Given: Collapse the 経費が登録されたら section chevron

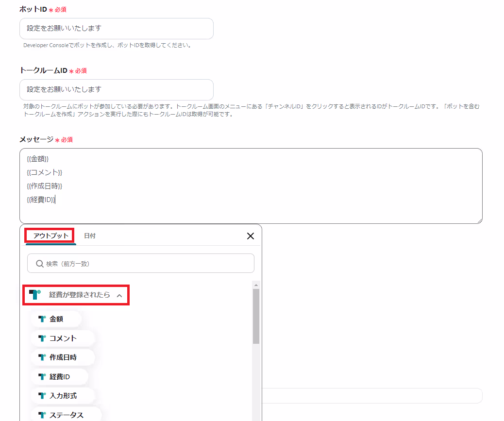Looking at the screenshot, I should 119,295.
